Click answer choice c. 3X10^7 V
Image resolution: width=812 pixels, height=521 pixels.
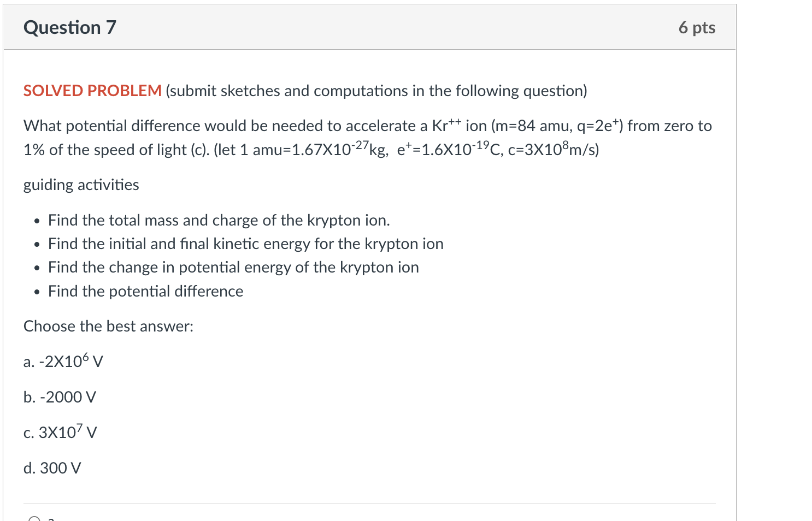[x=60, y=432]
